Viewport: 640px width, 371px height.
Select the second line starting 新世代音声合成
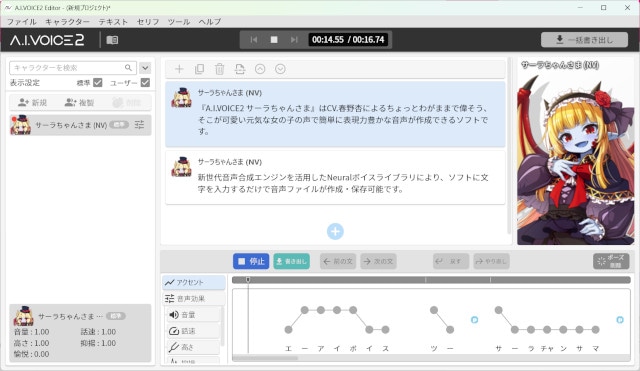pyautogui.click(x=335, y=177)
